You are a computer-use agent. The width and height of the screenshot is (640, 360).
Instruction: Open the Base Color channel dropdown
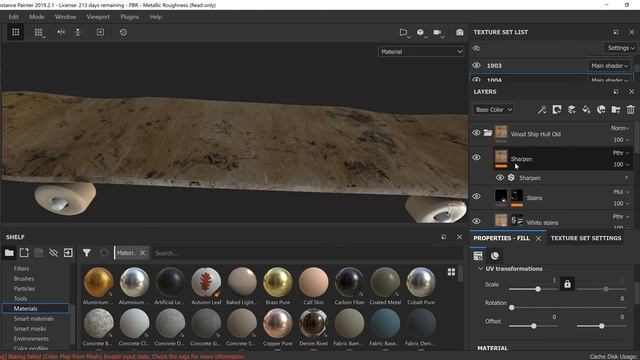[493, 109]
